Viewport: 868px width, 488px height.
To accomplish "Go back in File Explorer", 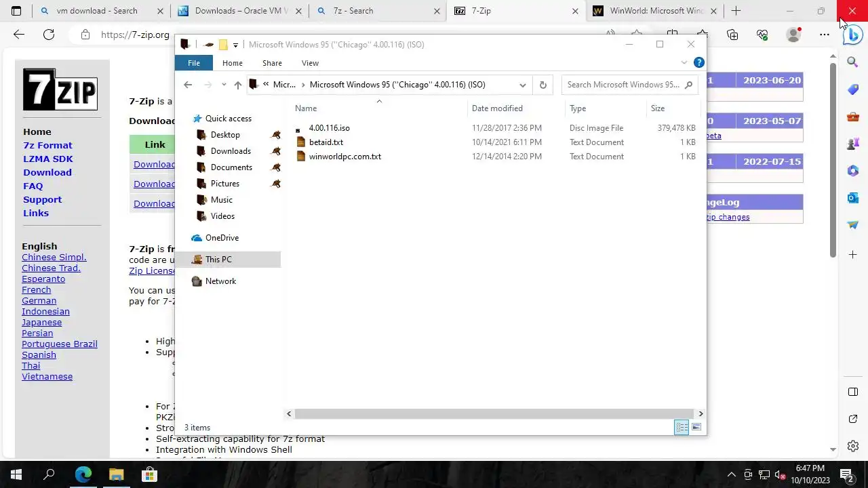I will point(188,85).
